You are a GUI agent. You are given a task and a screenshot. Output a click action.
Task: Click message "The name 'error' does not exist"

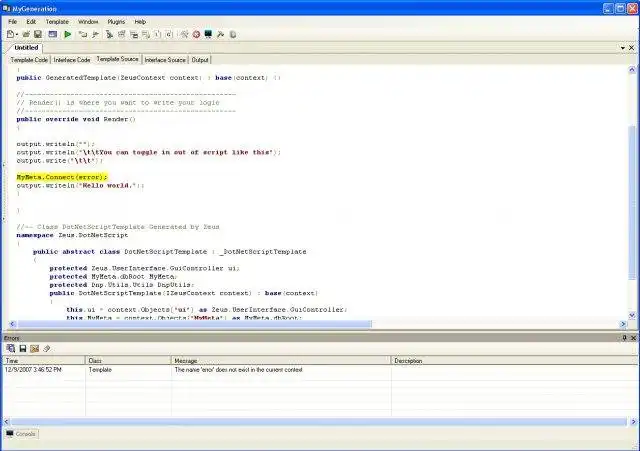[x=238, y=370]
